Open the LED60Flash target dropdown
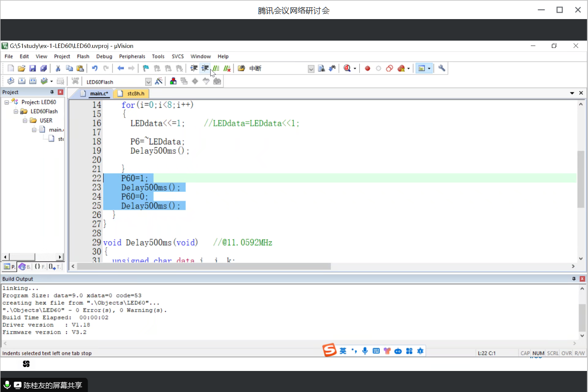The width and height of the screenshot is (588, 392). [148, 82]
